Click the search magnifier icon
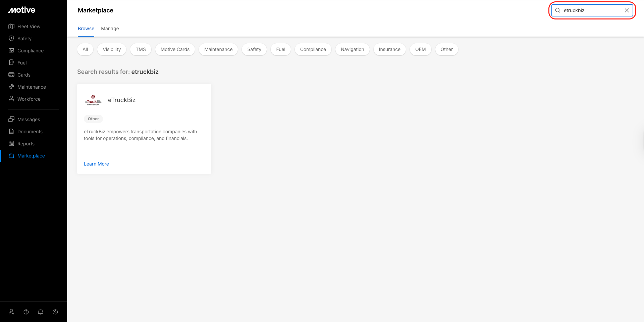Image resolution: width=644 pixels, height=322 pixels. point(558,10)
